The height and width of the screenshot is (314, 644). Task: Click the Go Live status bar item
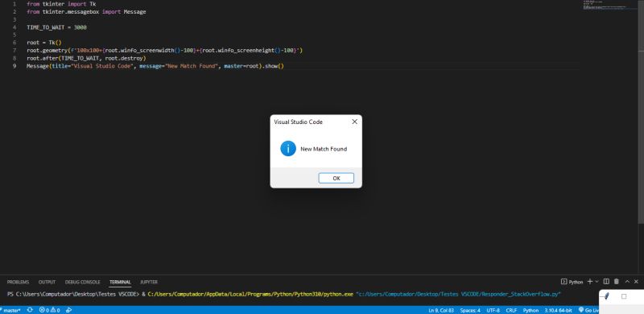point(588,310)
